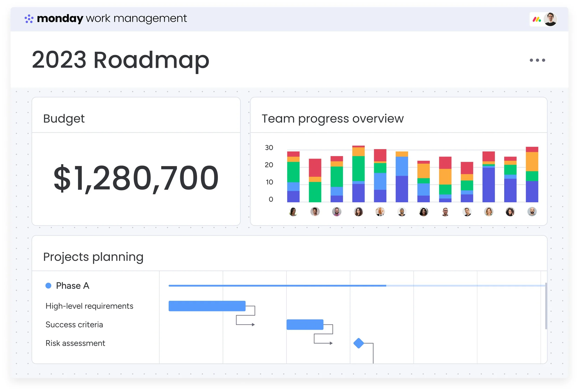
Task: Select the Phase A group label
Action: tap(72, 285)
